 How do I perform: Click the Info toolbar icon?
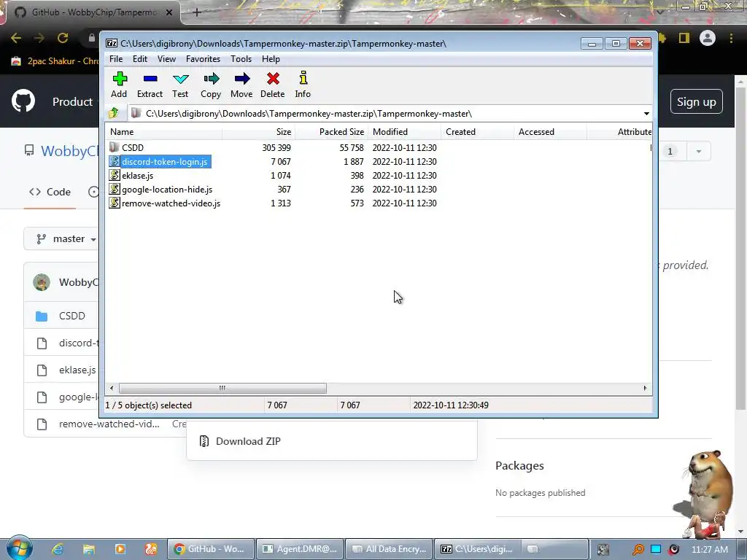303,85
